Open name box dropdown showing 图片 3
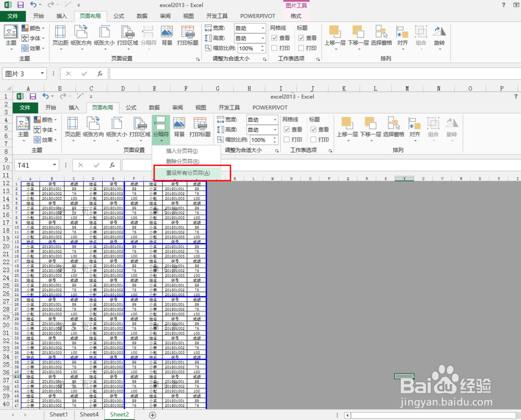Screen dimensions: 521x420 pos(42,73)
